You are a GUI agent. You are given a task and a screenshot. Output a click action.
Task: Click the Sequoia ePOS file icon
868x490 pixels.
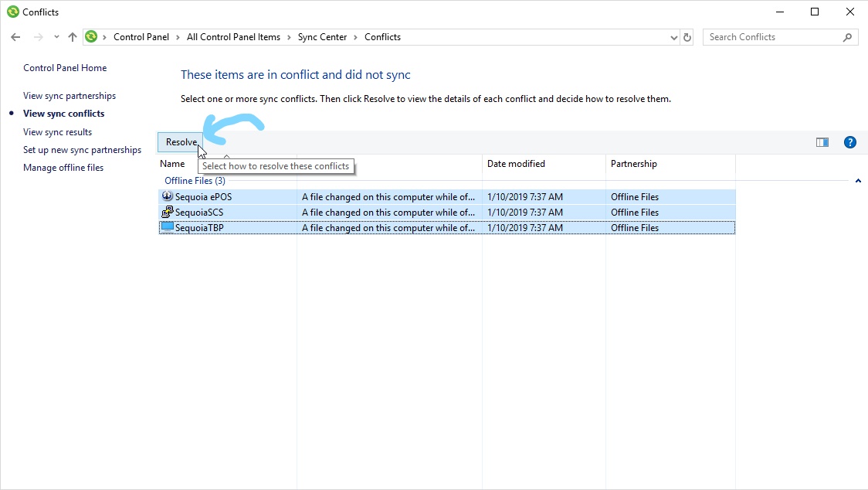point(167,196)
